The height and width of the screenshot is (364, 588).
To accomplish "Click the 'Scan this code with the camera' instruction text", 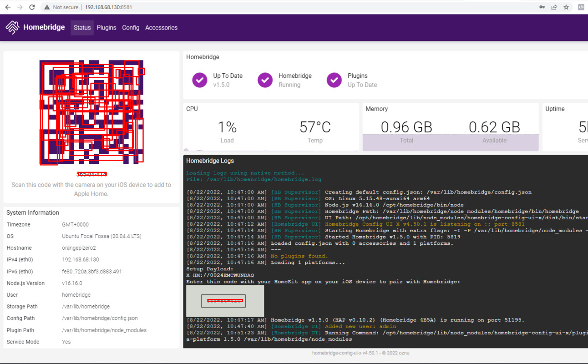I will point(91,189).
